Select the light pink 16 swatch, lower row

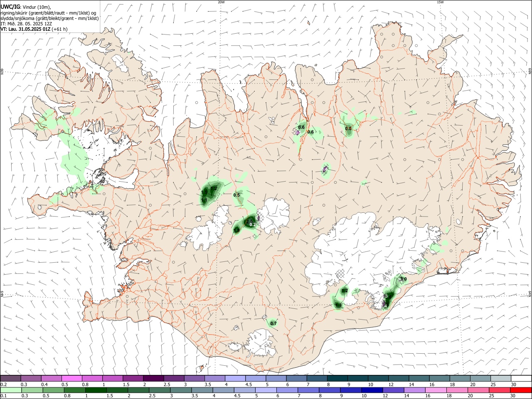tap(436, 390)
